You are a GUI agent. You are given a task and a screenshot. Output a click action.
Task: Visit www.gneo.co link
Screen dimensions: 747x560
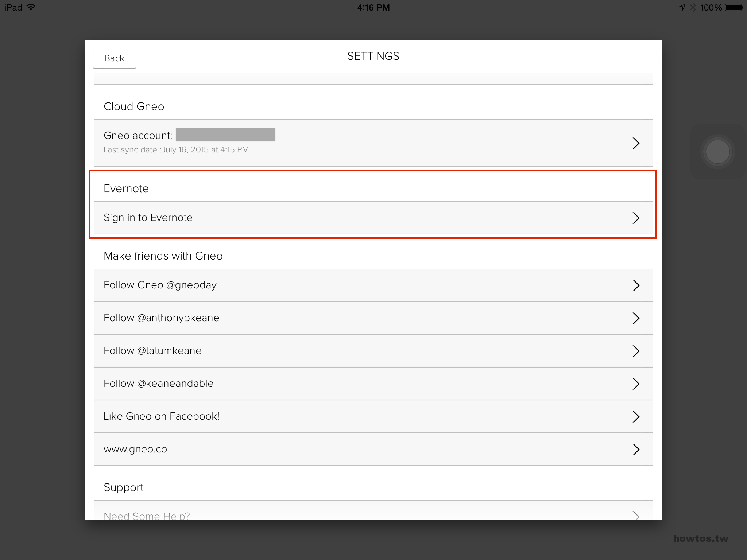(x=373, y=449)
